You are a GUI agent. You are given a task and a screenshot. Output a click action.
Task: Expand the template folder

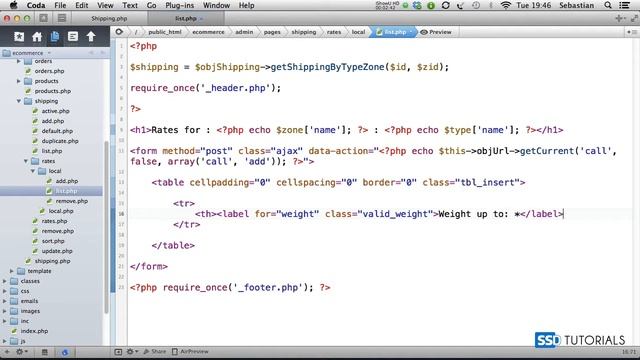click(11, 271)
